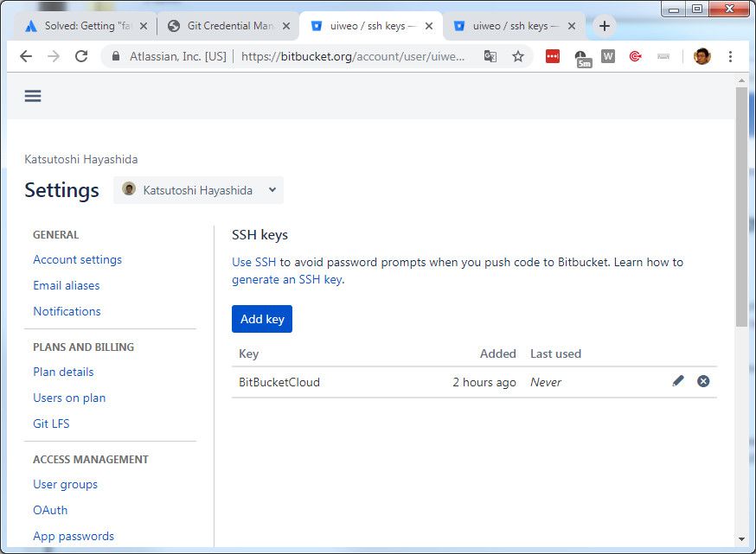The height and width of the screenshot is (554, 756).
Task: Open the Chrome profile avatar
Action: click(702, 56)
